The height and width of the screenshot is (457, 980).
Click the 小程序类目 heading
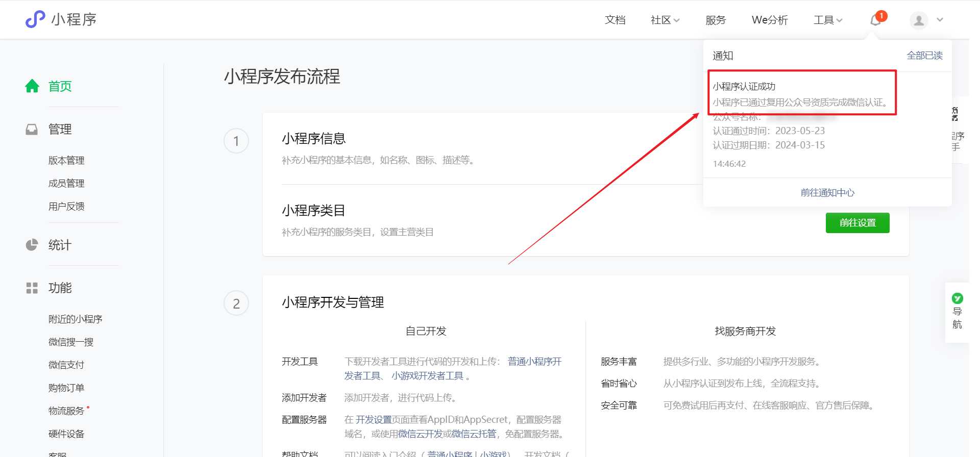(x=314, y=210)
